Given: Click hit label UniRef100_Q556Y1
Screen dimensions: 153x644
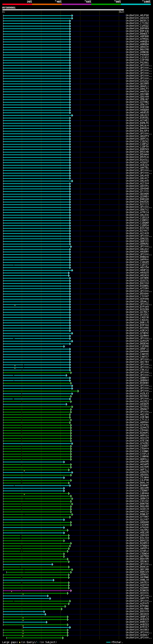Looking at the screenshot, I should [x=137, y=575].
